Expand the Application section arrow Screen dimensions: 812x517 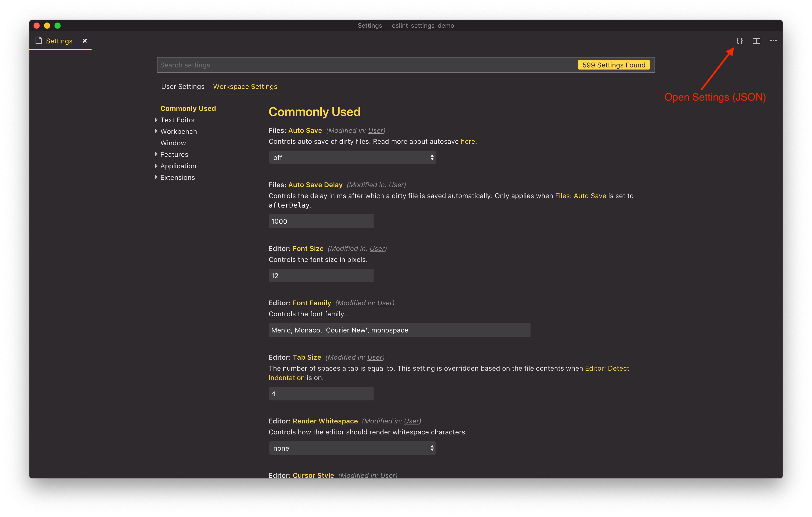(x=156, y=166)
